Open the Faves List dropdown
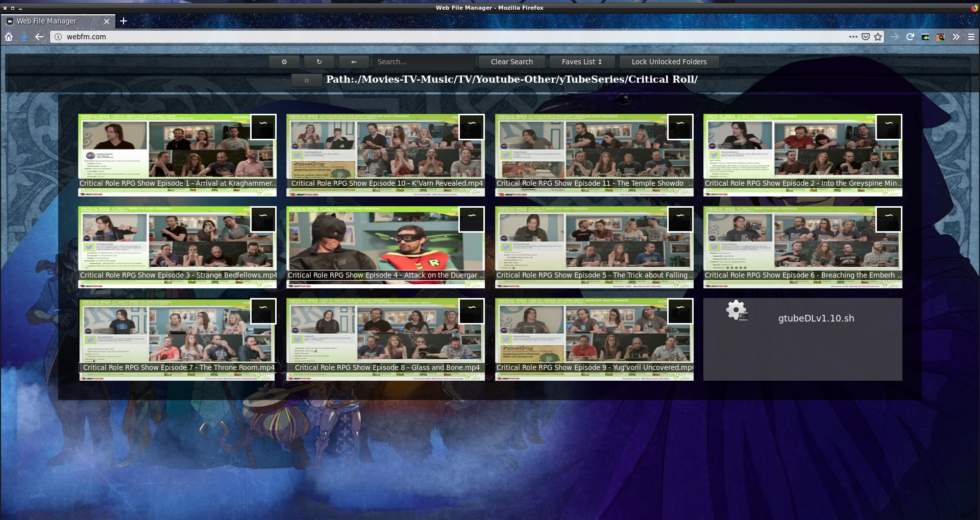Image resolution: width=980 pixels, height=520 pixels. 582,62
